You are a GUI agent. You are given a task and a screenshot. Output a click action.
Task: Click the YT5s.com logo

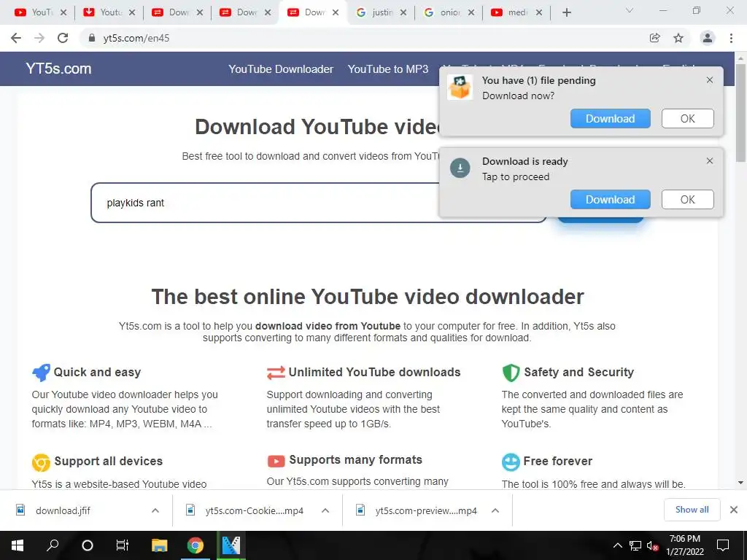pos(58,69)
